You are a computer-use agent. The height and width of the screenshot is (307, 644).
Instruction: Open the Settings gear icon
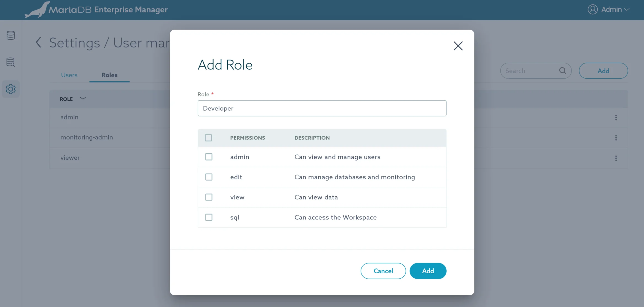[10, 89]
